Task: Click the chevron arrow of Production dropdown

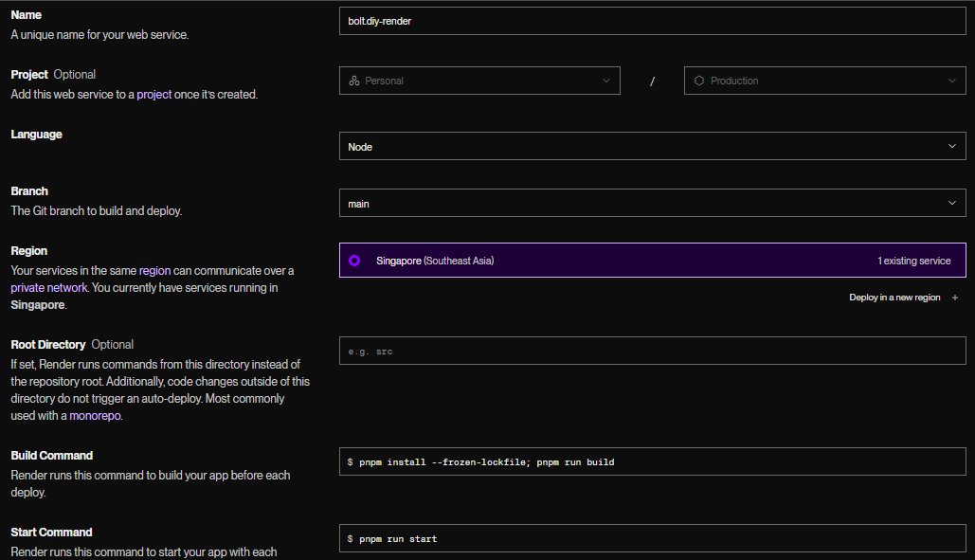Action: pos(952,81)
